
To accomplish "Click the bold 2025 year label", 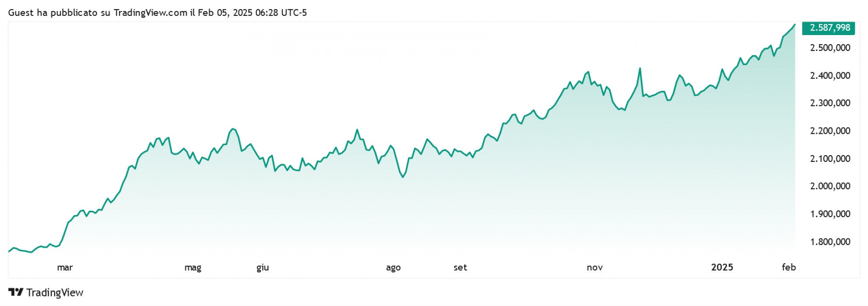I will [722, 267].
